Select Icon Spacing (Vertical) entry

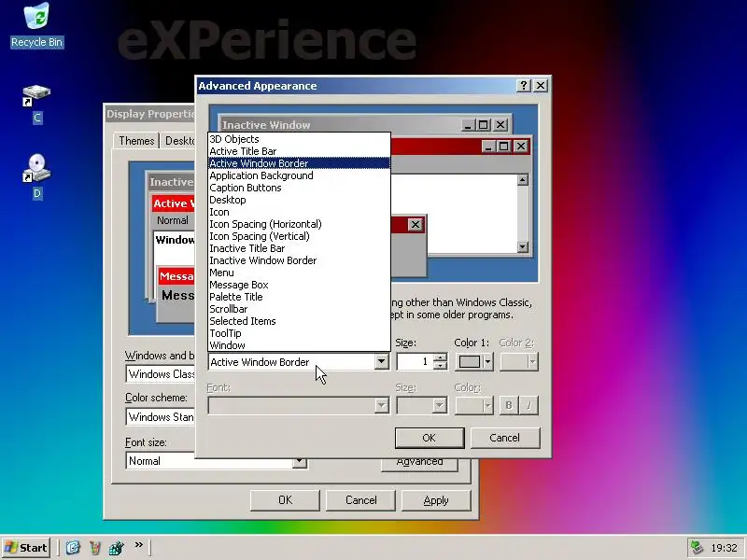299,236
